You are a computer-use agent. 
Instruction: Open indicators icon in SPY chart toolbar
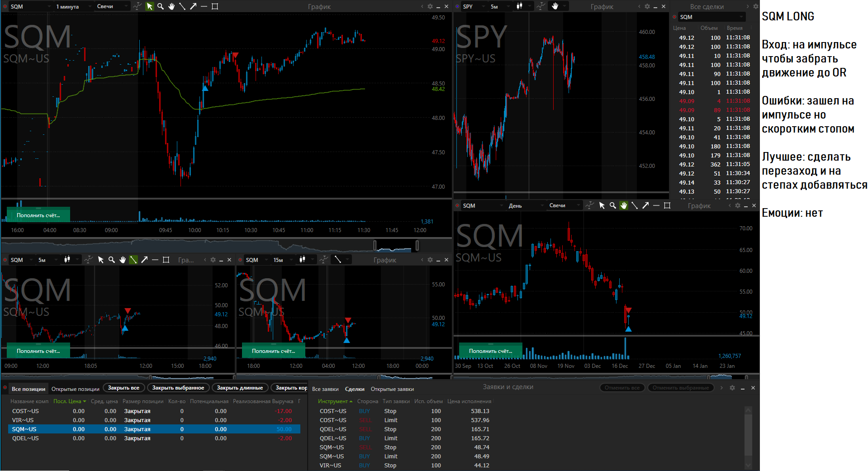click(x=541, y=6)
